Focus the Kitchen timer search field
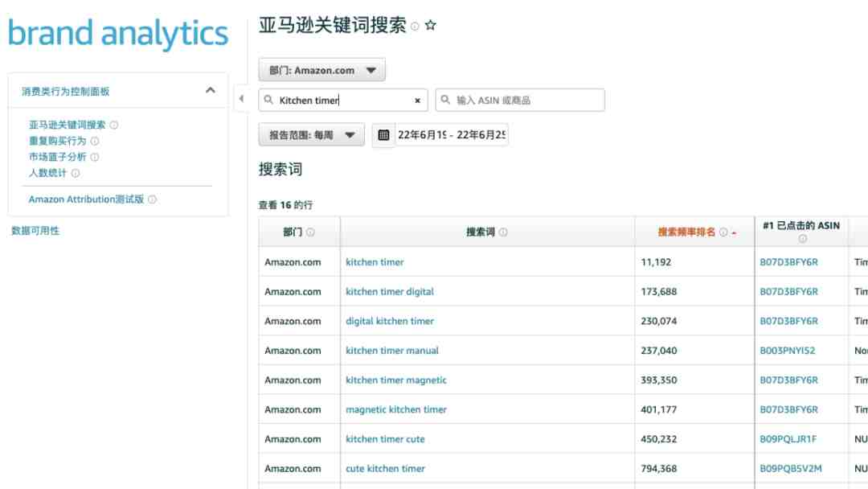This screenshot has height=489, width=868. pyautogui.click(x=343, y=101)
